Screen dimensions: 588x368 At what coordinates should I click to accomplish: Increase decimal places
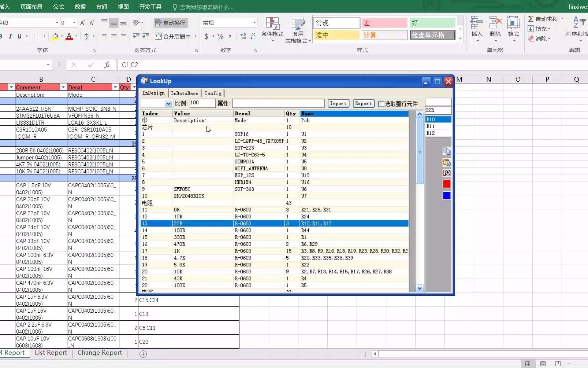coord(243,36)
